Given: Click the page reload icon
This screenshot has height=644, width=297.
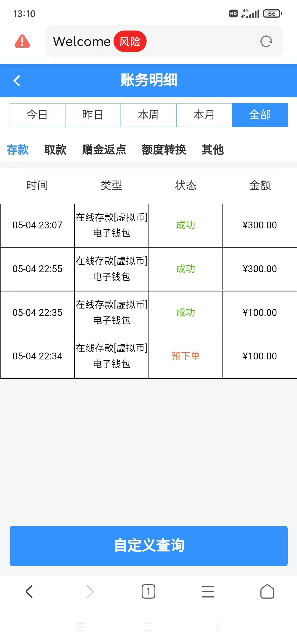Looking at the screenshot, I should coord(266,42).
